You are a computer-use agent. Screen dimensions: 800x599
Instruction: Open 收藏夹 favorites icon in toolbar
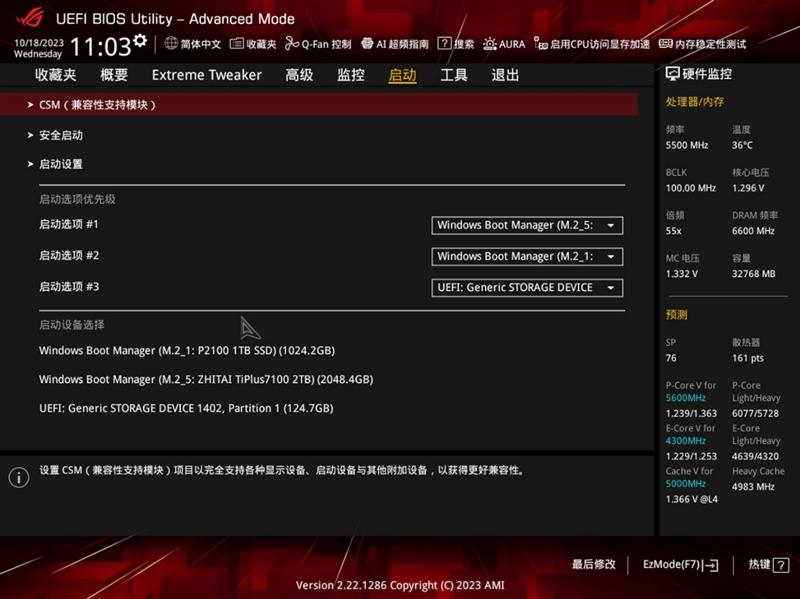point(236,44)
